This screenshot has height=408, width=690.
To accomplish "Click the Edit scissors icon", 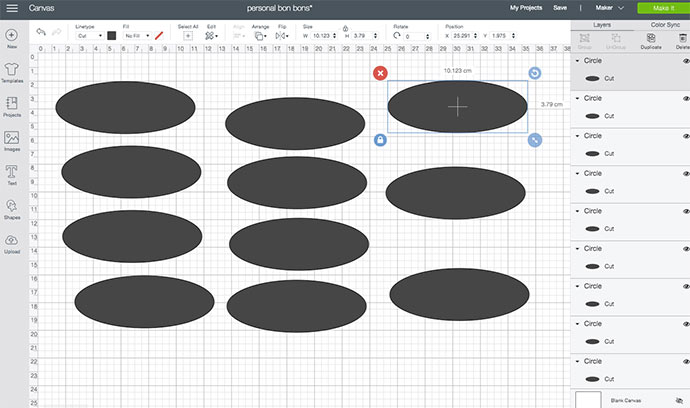I will [x=209, y=36].
